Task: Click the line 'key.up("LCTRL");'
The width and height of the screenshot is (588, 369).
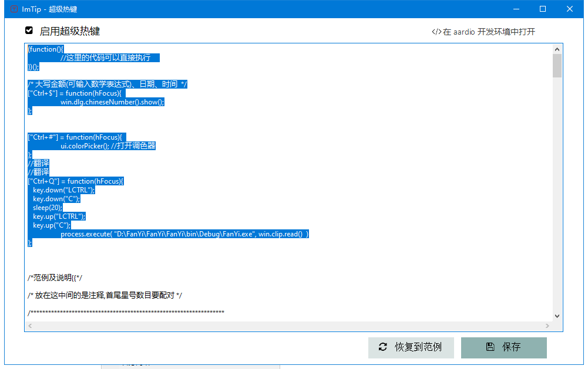Action: [x=59, y=216]
